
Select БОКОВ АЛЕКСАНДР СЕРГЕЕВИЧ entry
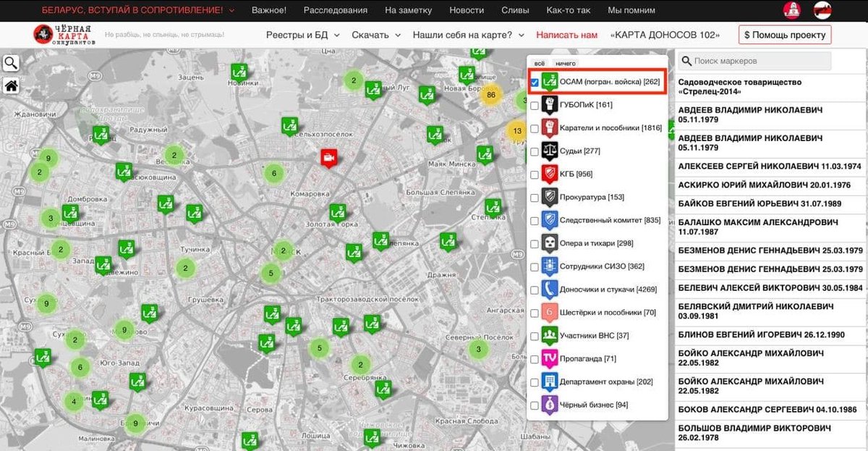pos(770,409)
